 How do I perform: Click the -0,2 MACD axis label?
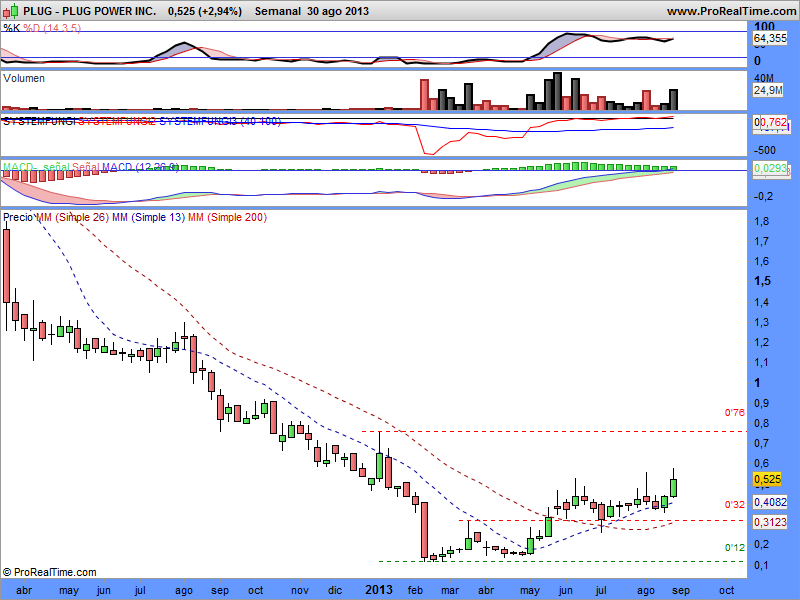tap(763, 196)
